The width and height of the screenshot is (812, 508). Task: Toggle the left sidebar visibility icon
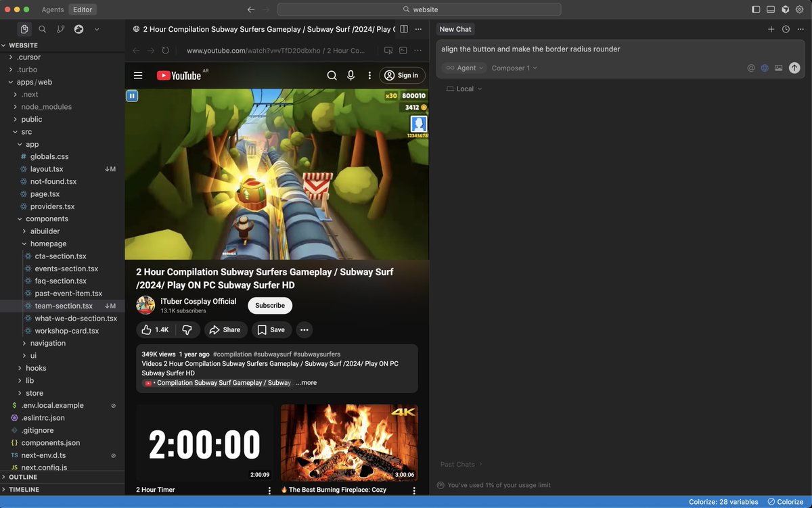(755, 9)
